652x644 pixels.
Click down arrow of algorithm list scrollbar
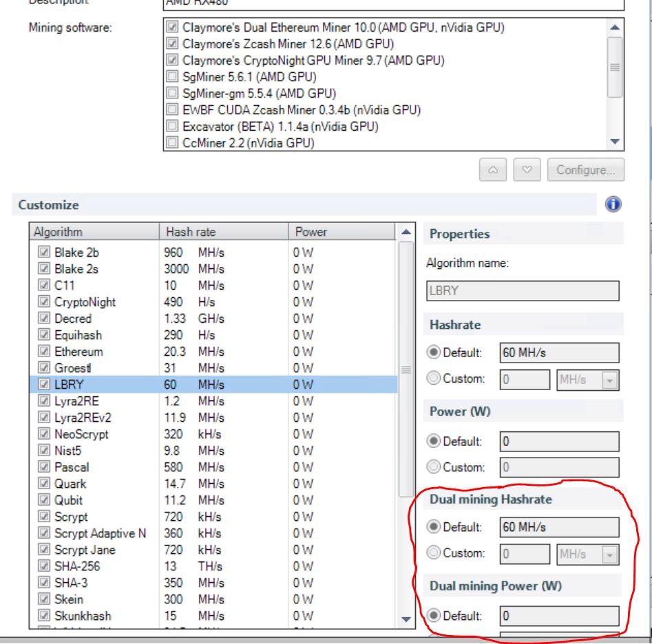click(x=406, y=619)
